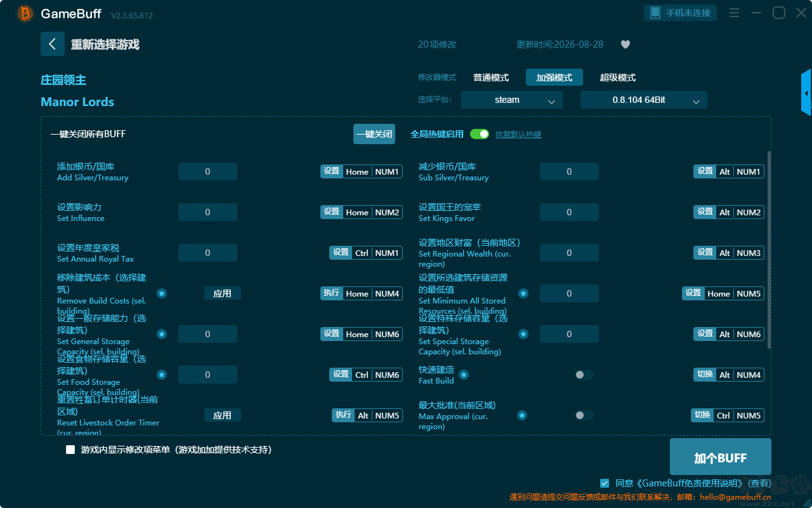This screenshot has height=508, width=812.
Task: Switch to 超级模式 mode tab
Action: coord(618,77)
